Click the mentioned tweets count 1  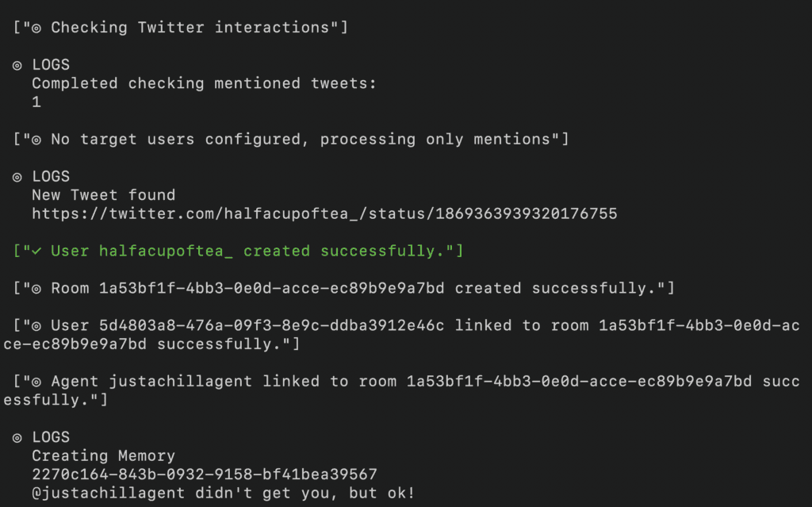36,102
